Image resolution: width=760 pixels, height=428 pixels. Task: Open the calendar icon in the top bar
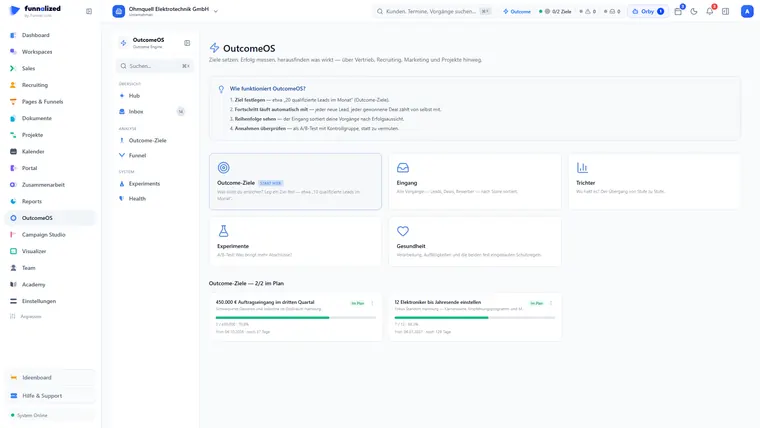click(678, 11)
